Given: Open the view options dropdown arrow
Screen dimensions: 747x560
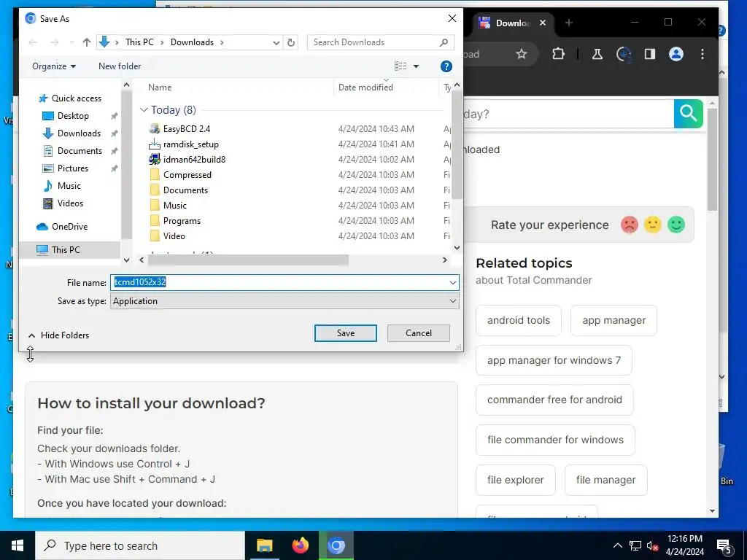Looking at the screenshot, I should tap(416, 66).
